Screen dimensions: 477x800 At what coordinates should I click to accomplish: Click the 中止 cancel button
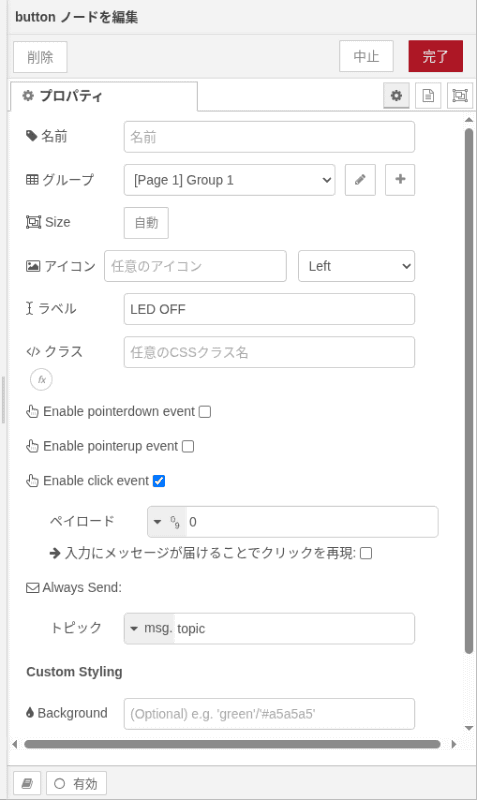click(x=366, y=56)
